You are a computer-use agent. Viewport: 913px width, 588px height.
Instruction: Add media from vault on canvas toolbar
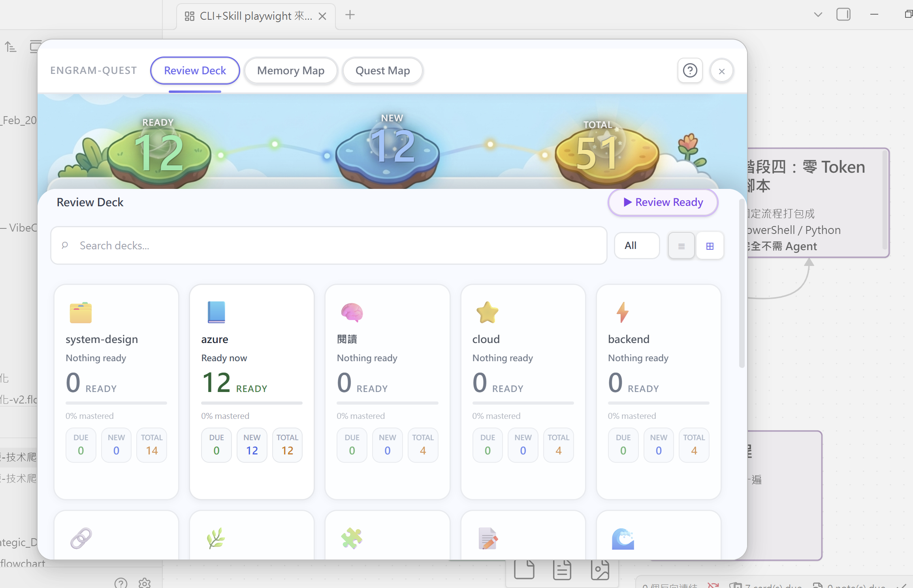coord(600,570)
